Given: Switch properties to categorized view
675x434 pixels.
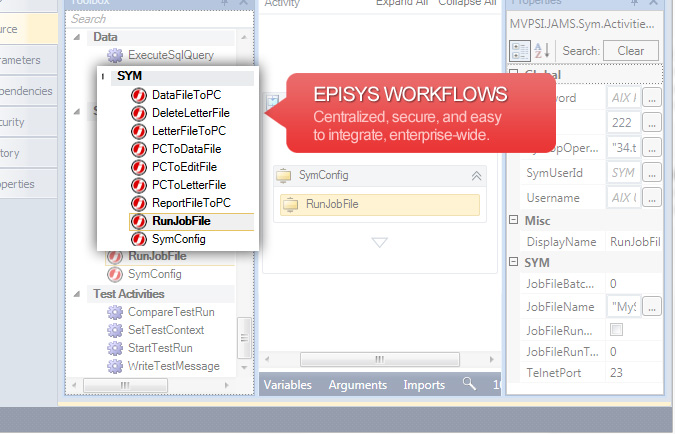Looking at the screenshot, I should [x=520, y=51].
